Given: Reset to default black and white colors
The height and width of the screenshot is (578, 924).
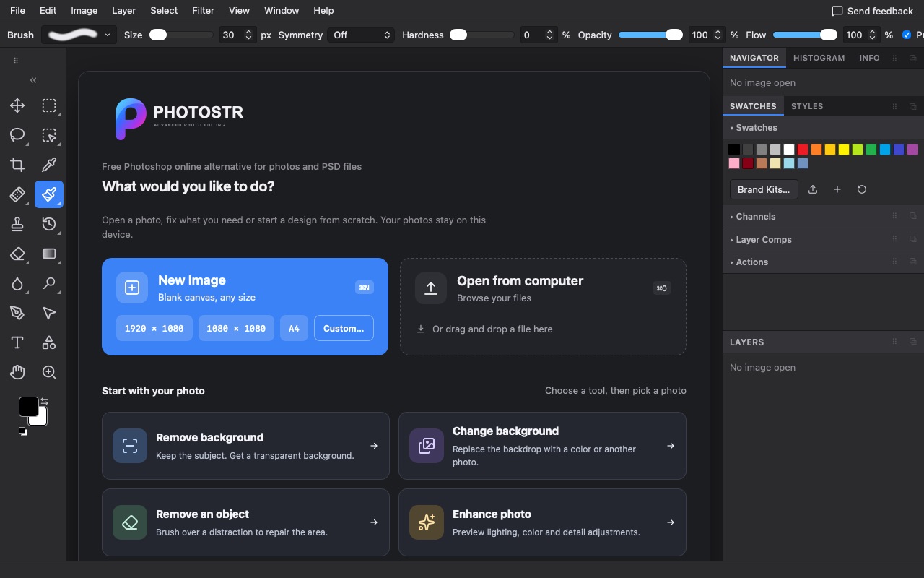Looking at the screenshot, I should click(23, 431).
